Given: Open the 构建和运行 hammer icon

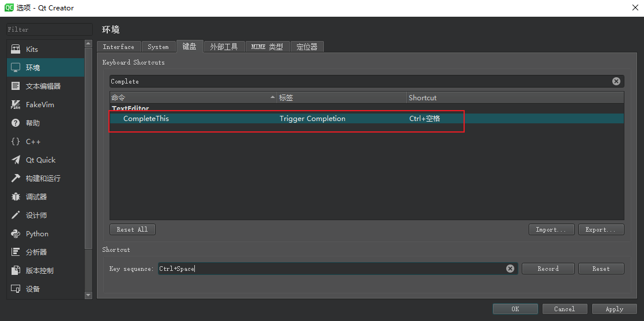Looking at the screenshot, I should pos(16,179).
